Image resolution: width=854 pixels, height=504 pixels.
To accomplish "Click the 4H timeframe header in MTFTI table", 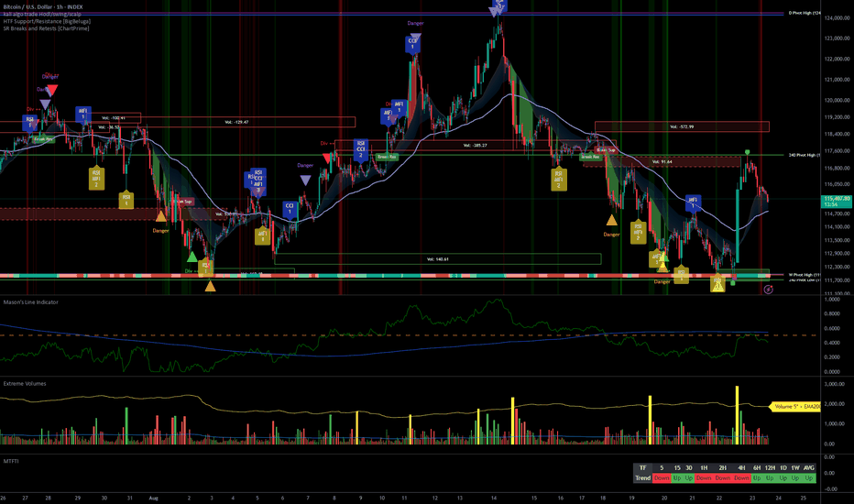I will pyautogui.click(x=741, y=468).
